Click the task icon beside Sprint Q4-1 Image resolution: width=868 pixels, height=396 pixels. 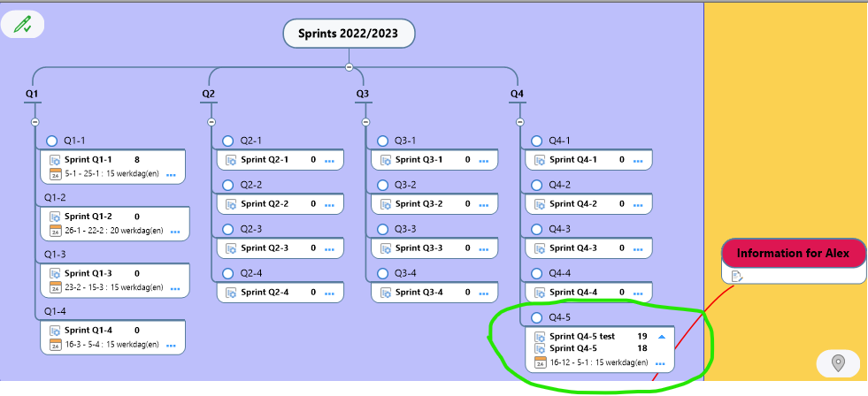(x=540, y=160)
